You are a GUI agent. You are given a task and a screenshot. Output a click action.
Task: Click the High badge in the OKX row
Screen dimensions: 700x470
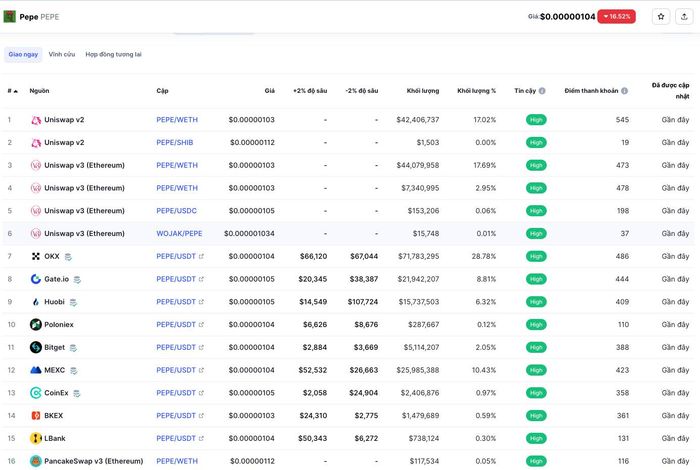click(x=536, y=256)
